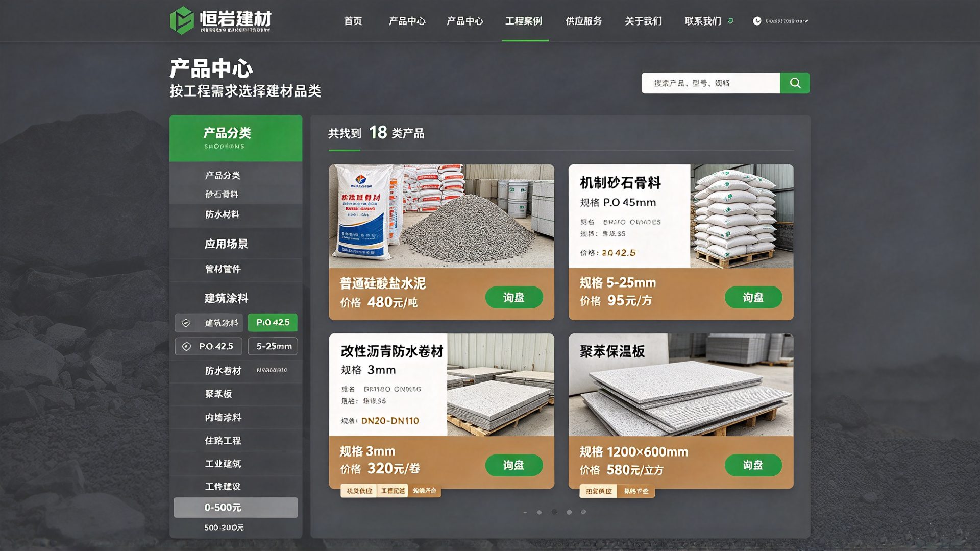Toggle the P.O 42.5 filter check icon
This screenshot has width=980, height=551.
pos(187,346)
